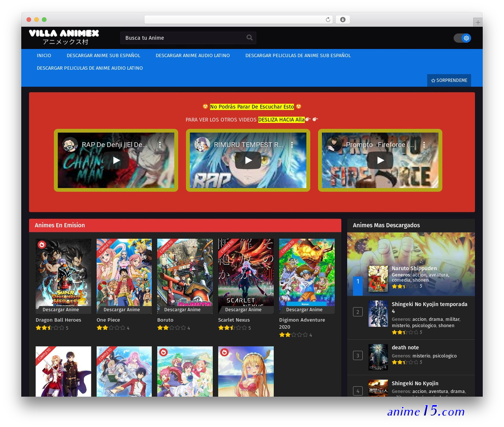Click star rating under One Piece
Screen dimensions: 504x427
(x=111, y=328)
